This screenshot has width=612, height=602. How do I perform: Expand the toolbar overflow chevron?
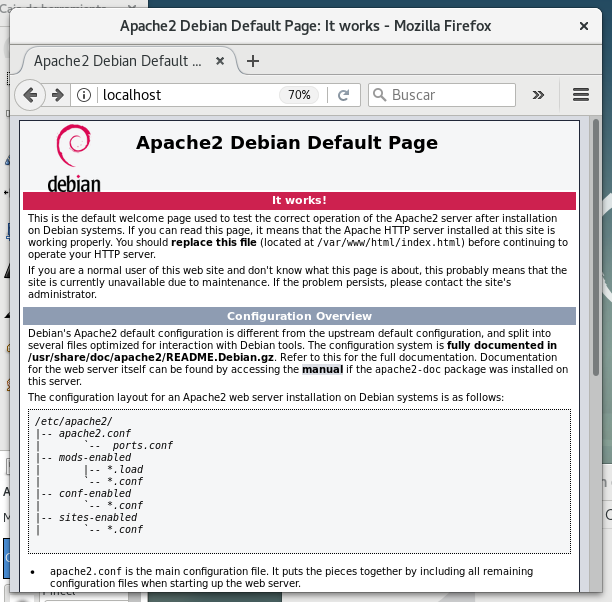pos(538,95)
